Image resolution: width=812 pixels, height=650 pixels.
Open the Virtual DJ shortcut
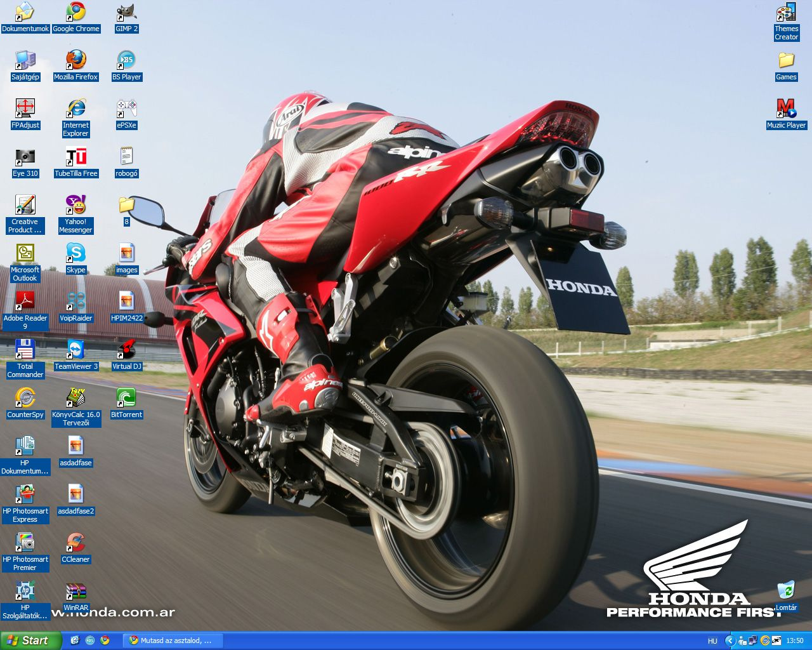[126, 355]
